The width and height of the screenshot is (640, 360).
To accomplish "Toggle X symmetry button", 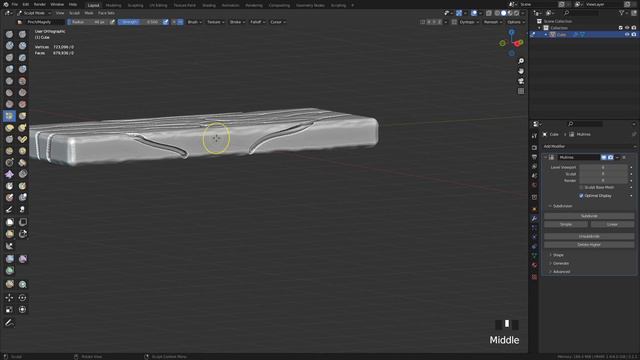I will pyautogui.click(x=429, y=22).
